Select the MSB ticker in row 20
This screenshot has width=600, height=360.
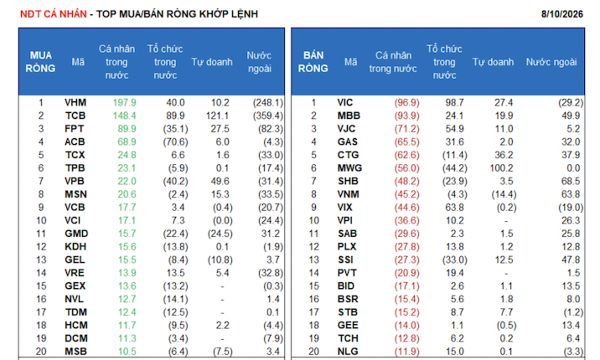(x=75, y=351)
